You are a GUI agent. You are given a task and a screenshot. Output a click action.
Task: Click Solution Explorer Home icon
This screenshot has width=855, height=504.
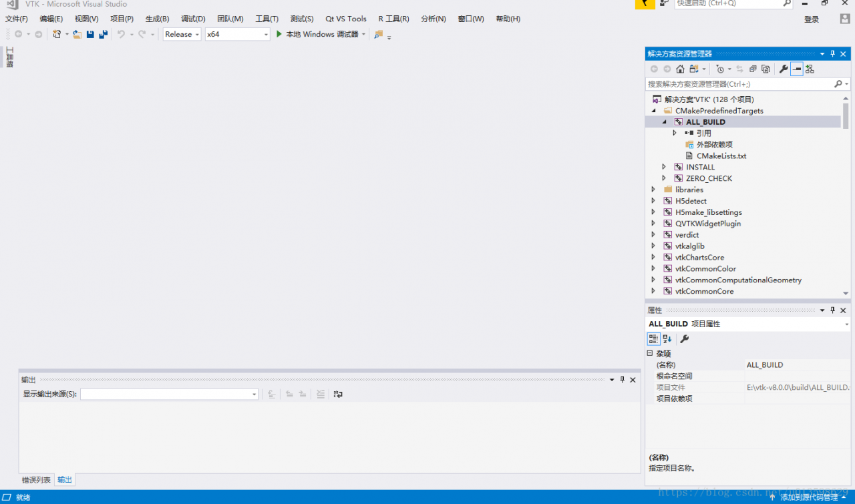680,69
